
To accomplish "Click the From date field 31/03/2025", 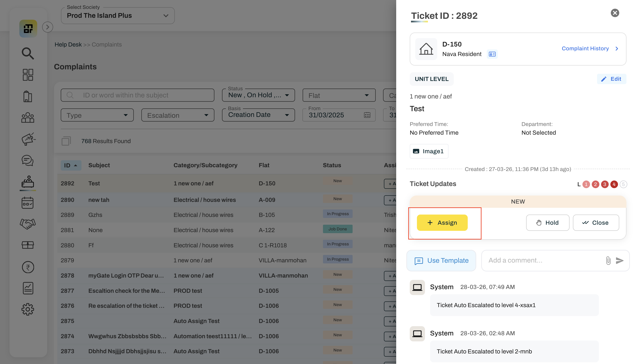I will tap(339, 115).
